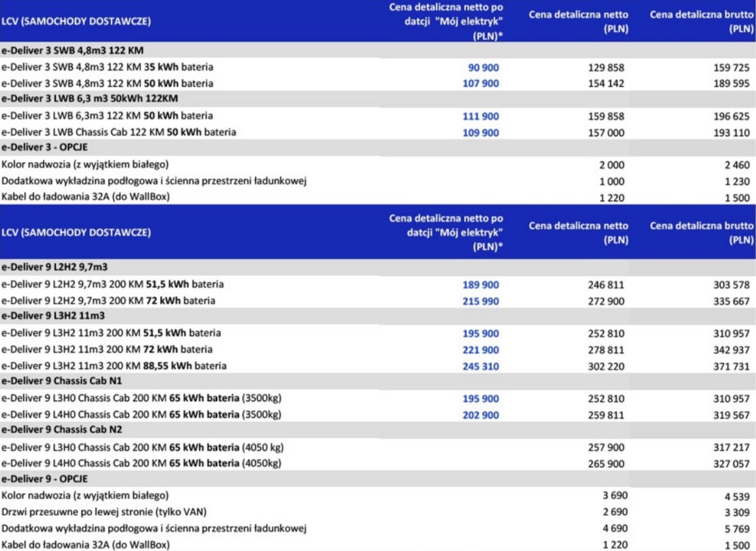The height and width of the screenshot is (551, 756).
Task: Click the blue subsidized price 90 900
Action: point(483,67)
